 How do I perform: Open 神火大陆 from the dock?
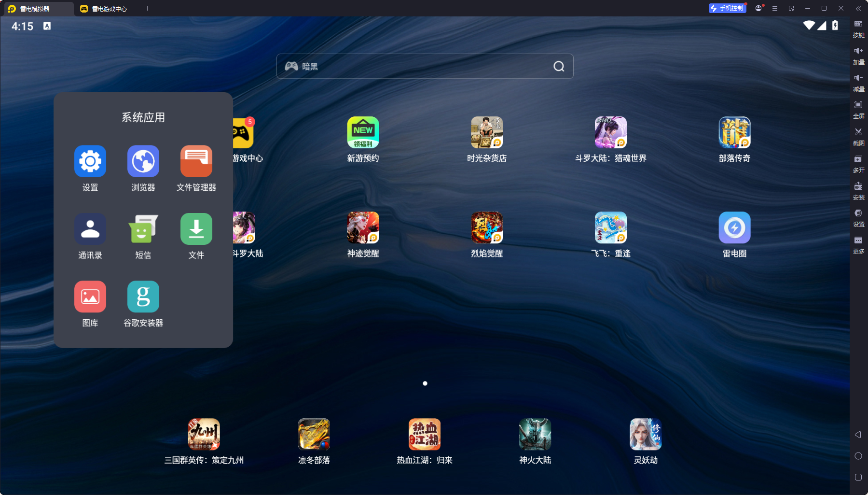coord(535,434)
